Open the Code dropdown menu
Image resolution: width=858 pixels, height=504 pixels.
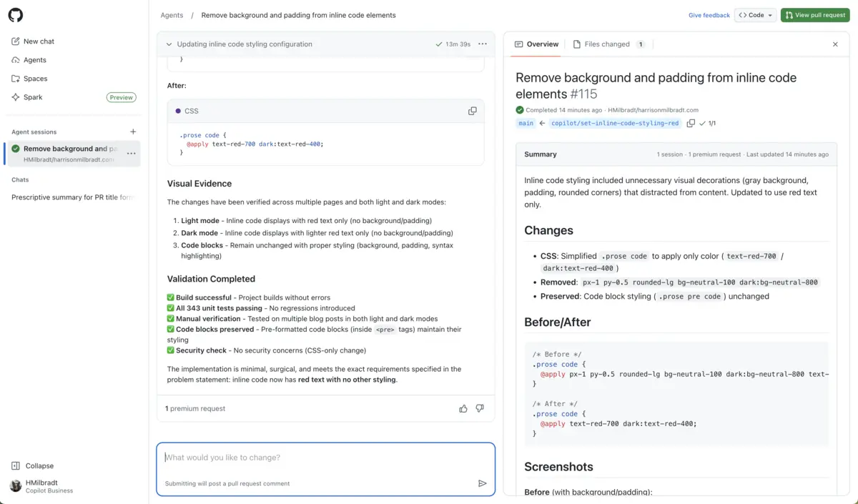(x=756, y=15)
